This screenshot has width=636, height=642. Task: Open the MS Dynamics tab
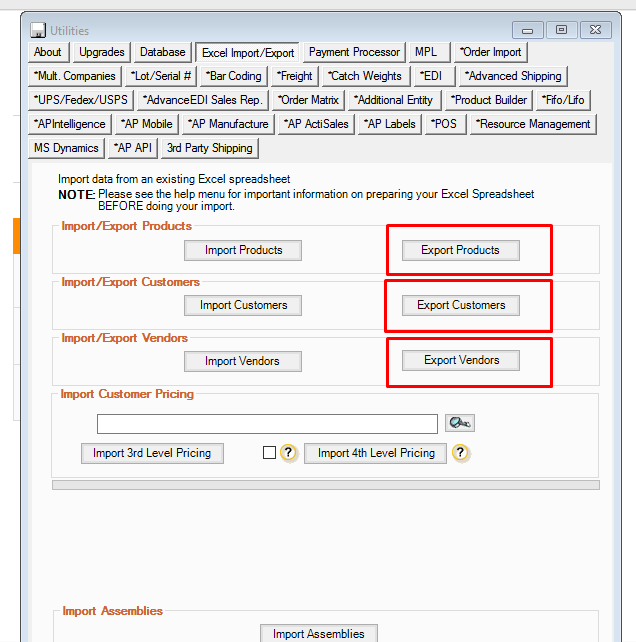(66, 148)
